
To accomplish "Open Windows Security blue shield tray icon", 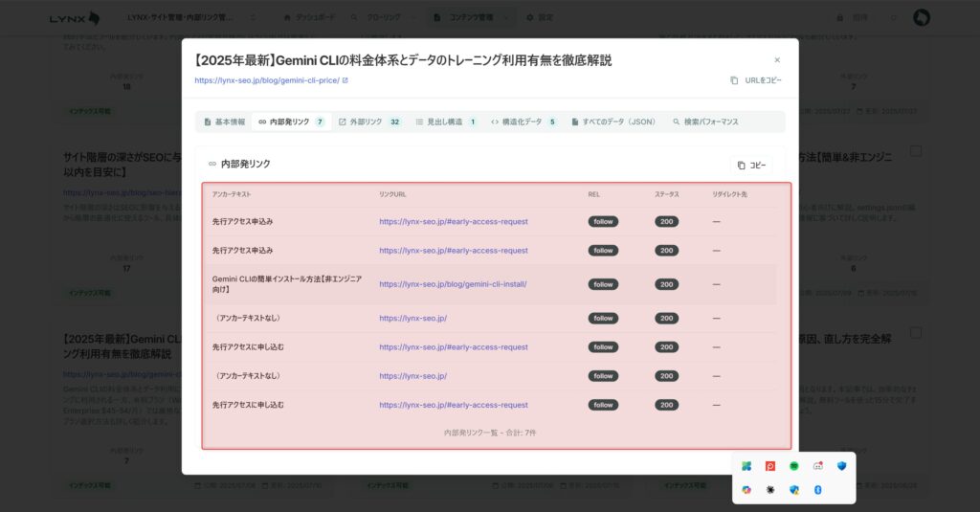I will (842, 466).
